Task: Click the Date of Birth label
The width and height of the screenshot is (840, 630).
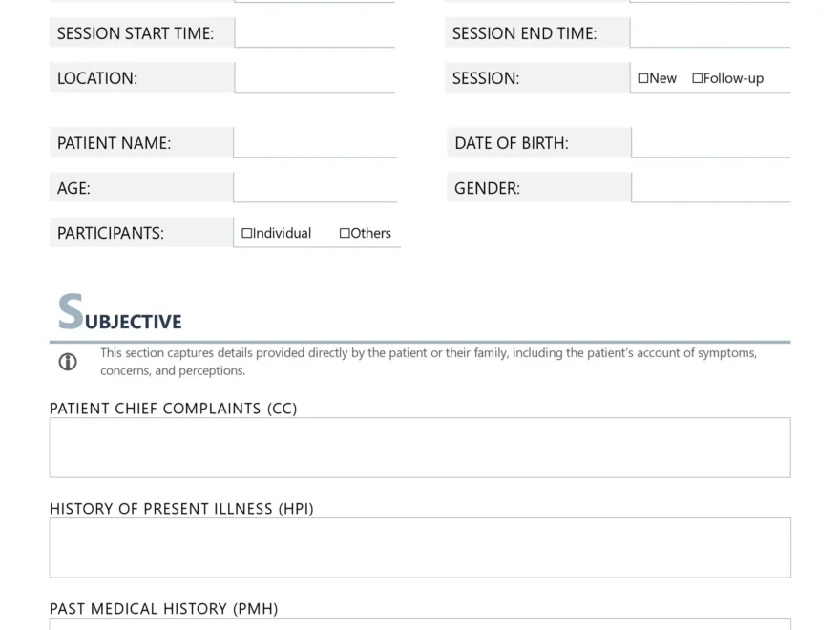Action: click(x=511, y=143)
